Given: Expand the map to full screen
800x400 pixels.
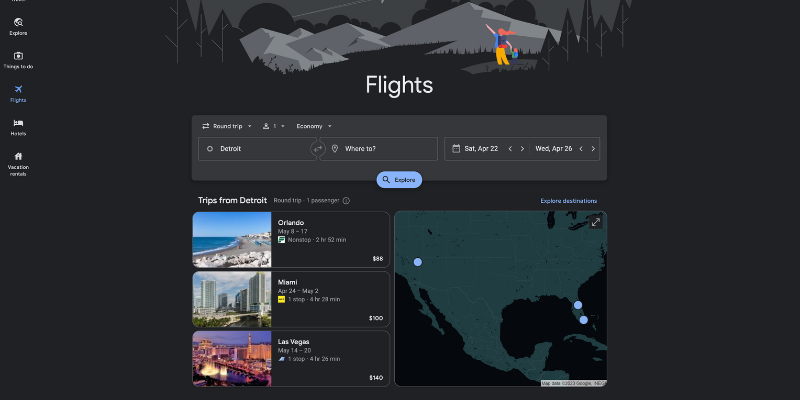Looking at the screenshot, I should click(x=596, y=222).
